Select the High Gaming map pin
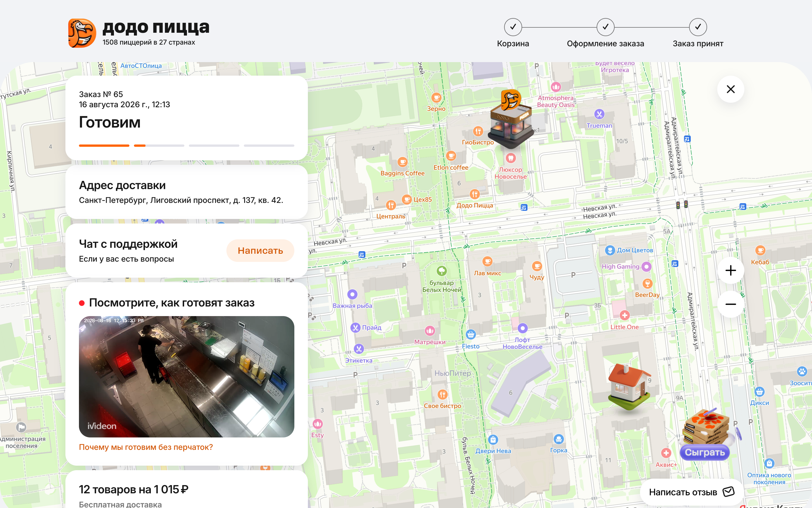This screenshot has width=812, height=508. (646, 267)
